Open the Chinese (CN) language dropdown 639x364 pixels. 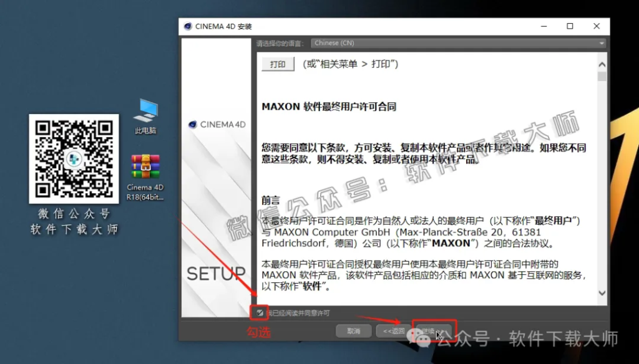point(458,43)
